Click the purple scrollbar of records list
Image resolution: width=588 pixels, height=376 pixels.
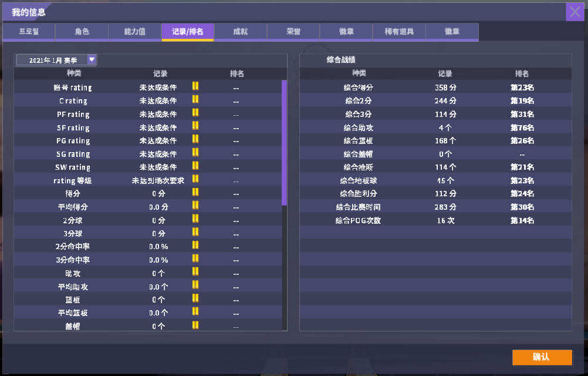(284, 143)
